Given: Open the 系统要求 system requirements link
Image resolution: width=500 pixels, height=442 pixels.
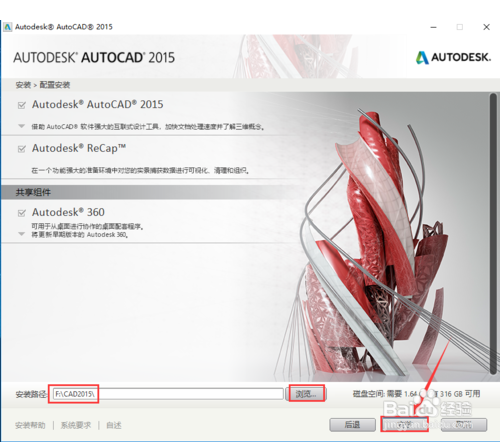Looking at the screenshot, I should [x=76, y=425].
